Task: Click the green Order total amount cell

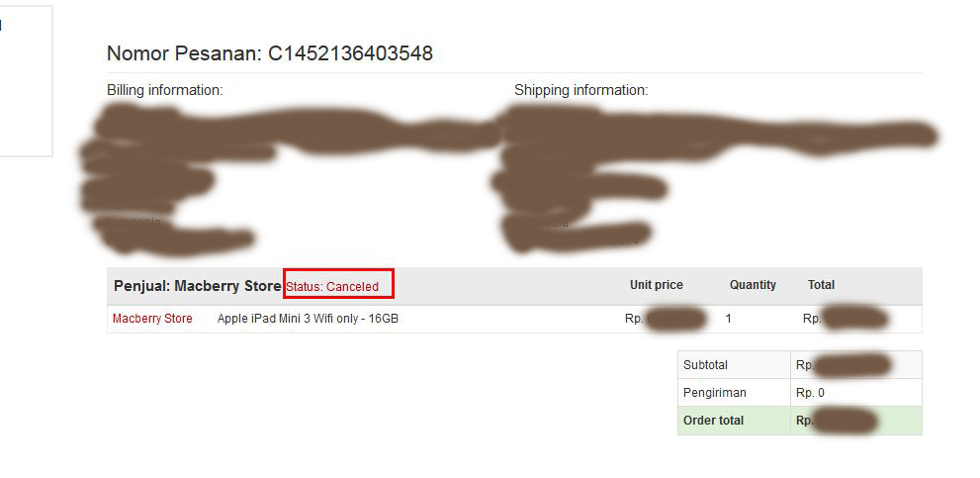Action: 854,421
